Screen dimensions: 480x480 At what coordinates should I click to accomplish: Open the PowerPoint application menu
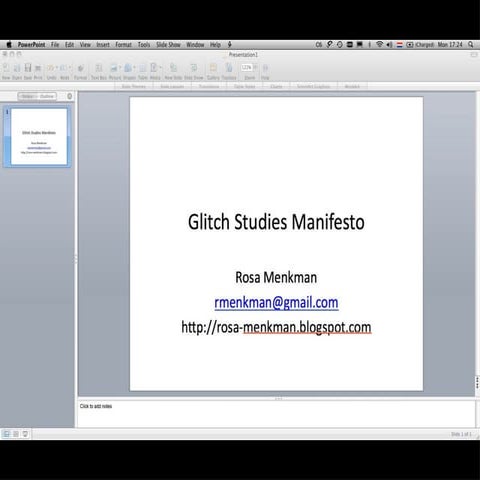pyautogui.click(x=31, y=45)
